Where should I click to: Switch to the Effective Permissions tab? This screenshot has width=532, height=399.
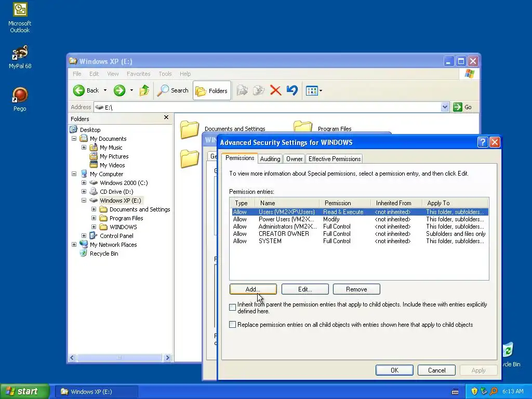(x=335, y=159)
